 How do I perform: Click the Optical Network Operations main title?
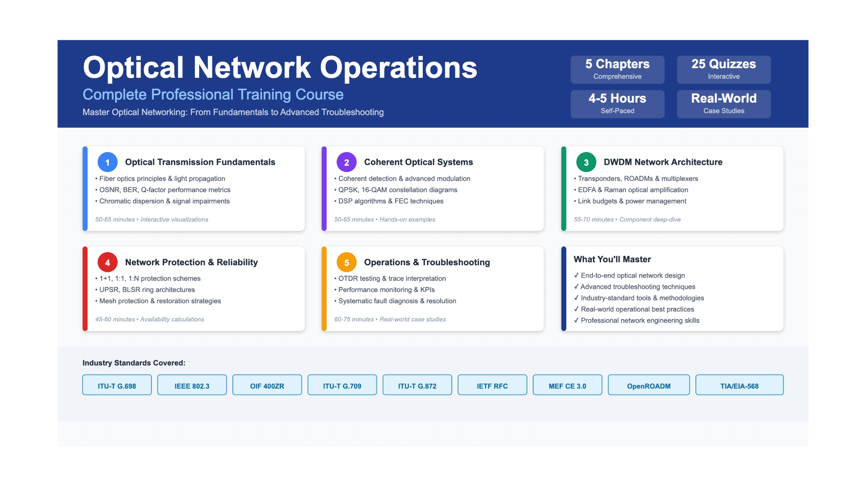(280, 67)
